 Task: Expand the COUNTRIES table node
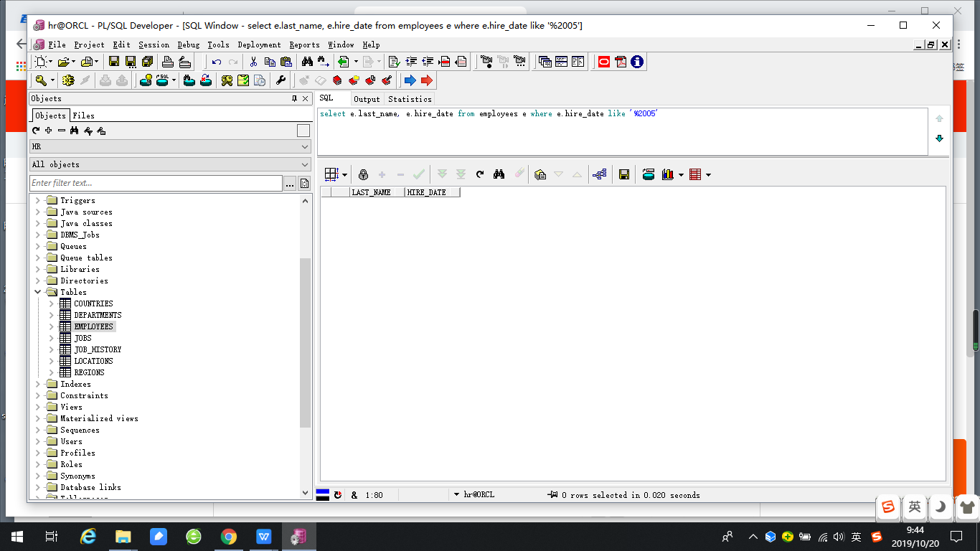pyautogui.click(x=52, y=303)
